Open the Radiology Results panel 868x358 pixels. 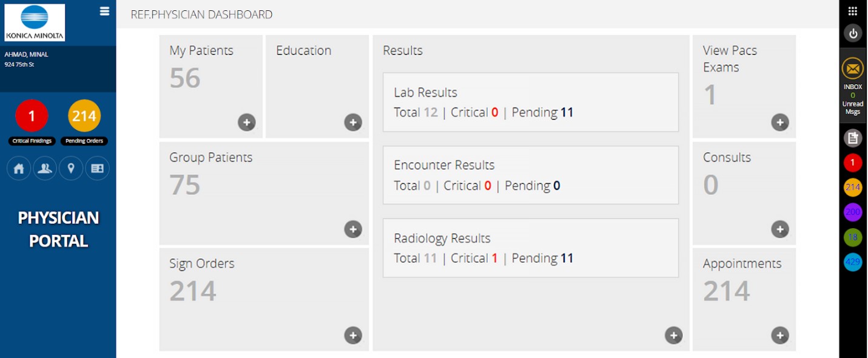(530, 248)
